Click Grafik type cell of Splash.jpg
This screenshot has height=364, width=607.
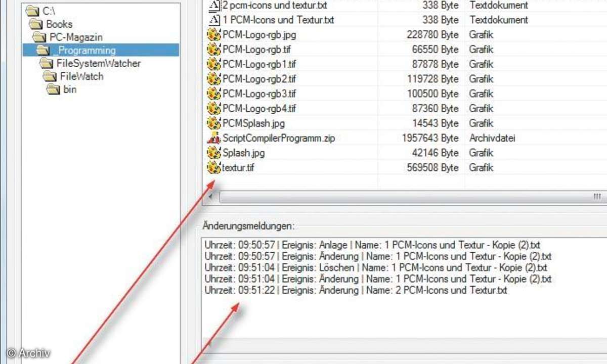(481, 152)
